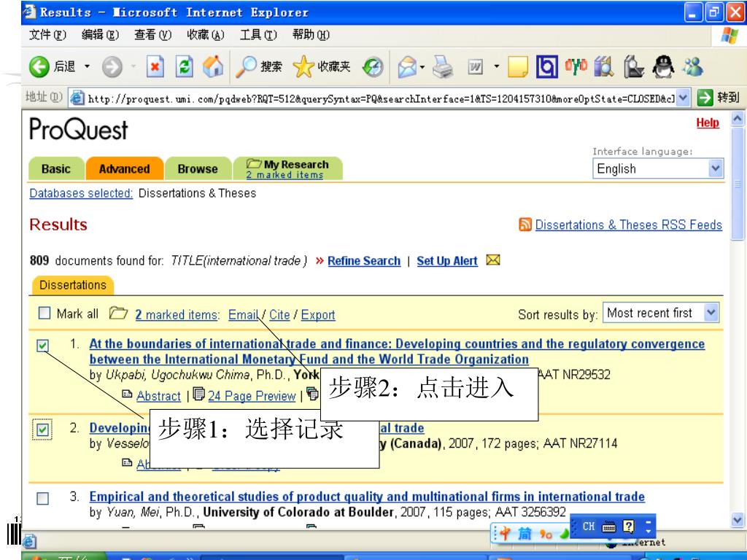Click the language bar help icon
Viewport: 747px width, 560px height.
pos(629,526)
